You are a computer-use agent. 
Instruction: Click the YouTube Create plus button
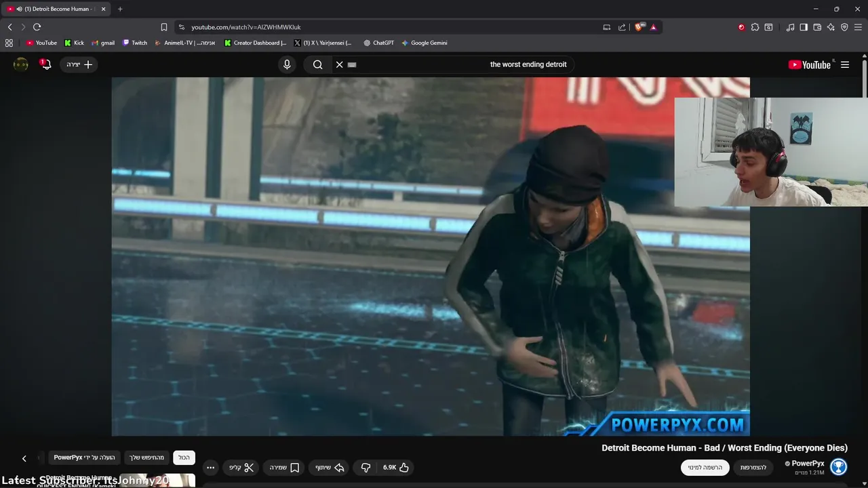[79, 64]
